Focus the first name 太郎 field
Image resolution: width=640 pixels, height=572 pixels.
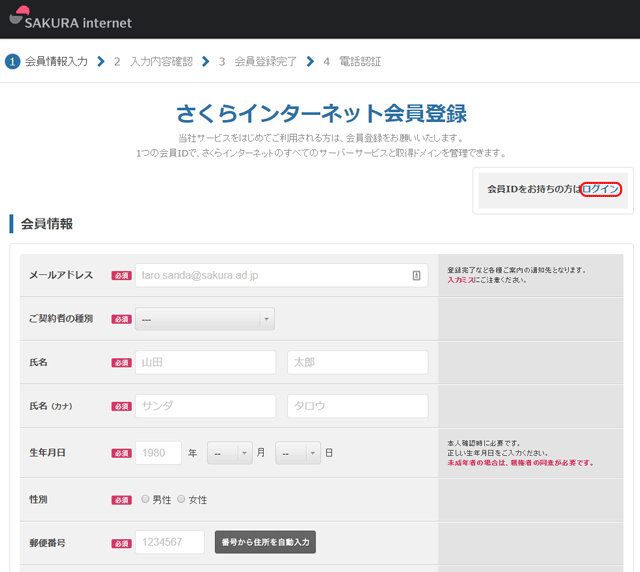click(x=357, y=362)
